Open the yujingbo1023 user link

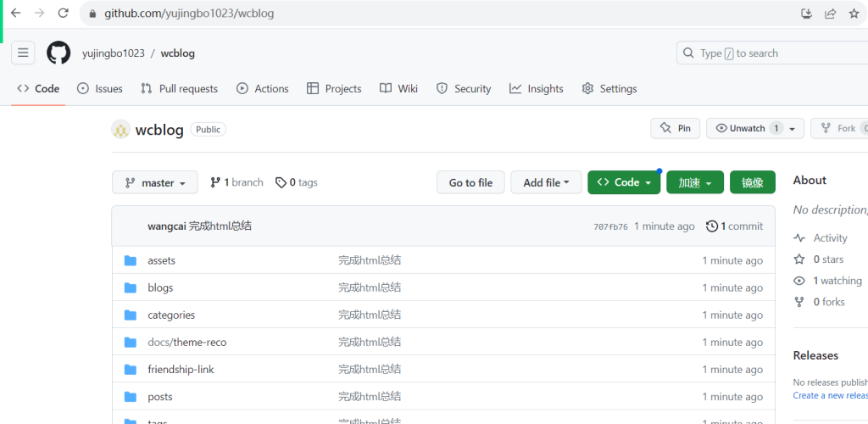[114, 53]
